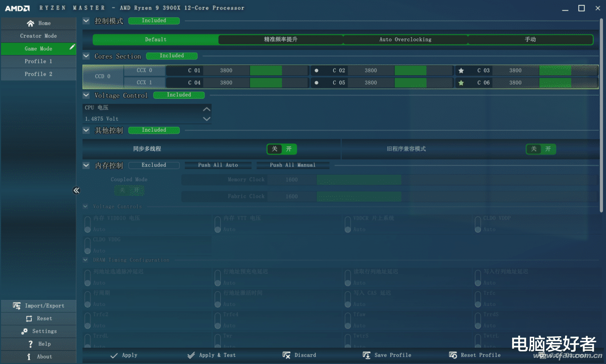Click the Apply checkmark icon
Image resolution: width=606 pixels, height=364 pixels.
pos(115,355)
